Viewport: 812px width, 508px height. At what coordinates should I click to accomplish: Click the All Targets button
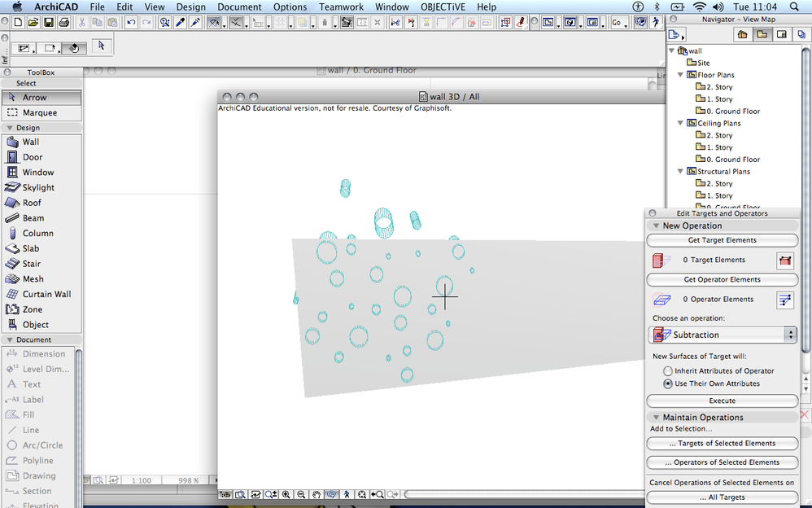tap(723, 497)
